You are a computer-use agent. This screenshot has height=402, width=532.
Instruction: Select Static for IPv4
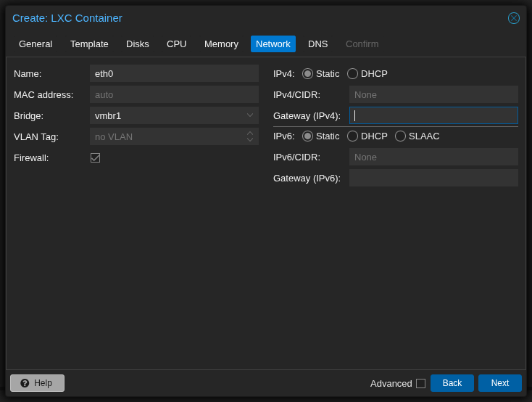tap(308, 73)
